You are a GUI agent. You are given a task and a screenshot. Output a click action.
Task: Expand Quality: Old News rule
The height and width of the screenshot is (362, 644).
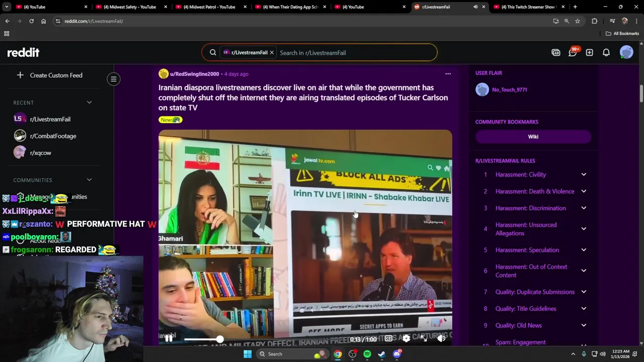584,325
